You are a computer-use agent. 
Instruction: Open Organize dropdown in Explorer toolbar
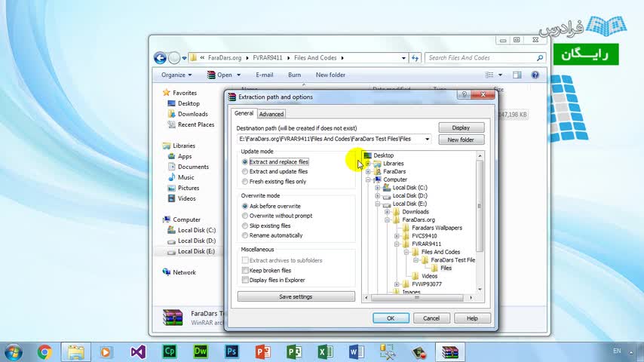176,75
